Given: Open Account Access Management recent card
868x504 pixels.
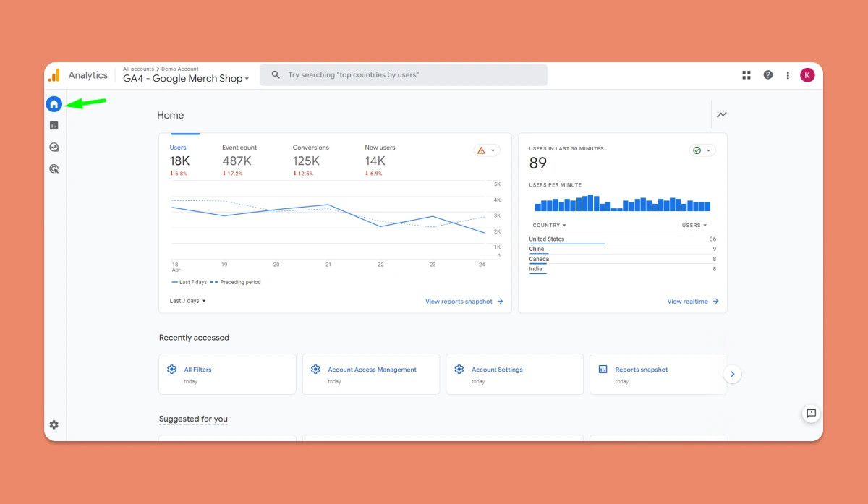Looking at the screenshot, I should [x=371, y=374].
